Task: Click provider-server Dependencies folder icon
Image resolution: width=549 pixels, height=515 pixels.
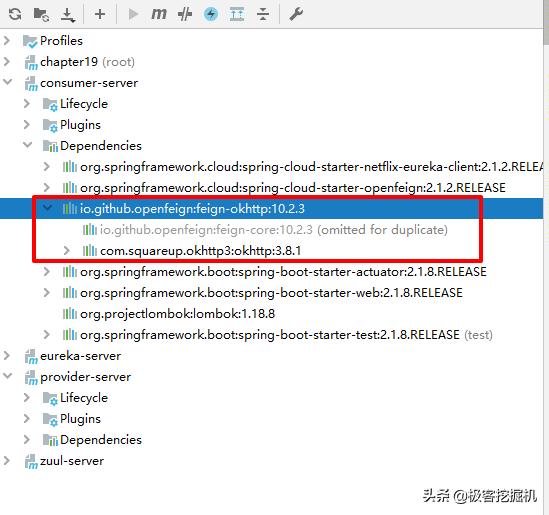Action: click(50, 440)
